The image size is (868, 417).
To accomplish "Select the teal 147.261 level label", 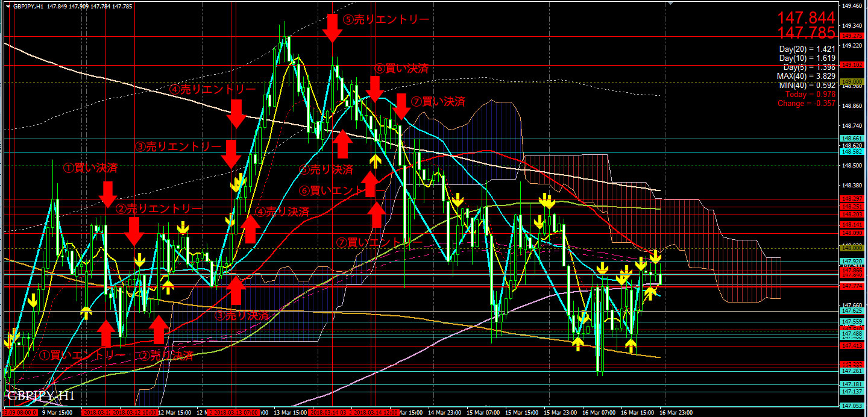I will pyautogui.click(x=851, y=371).
